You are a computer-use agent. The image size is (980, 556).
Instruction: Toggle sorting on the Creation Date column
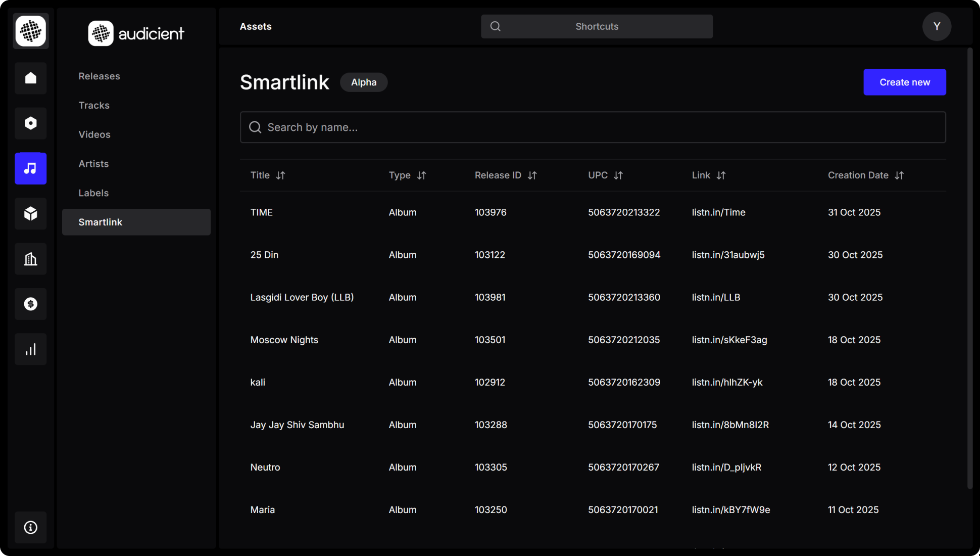[x=900, y=175]
